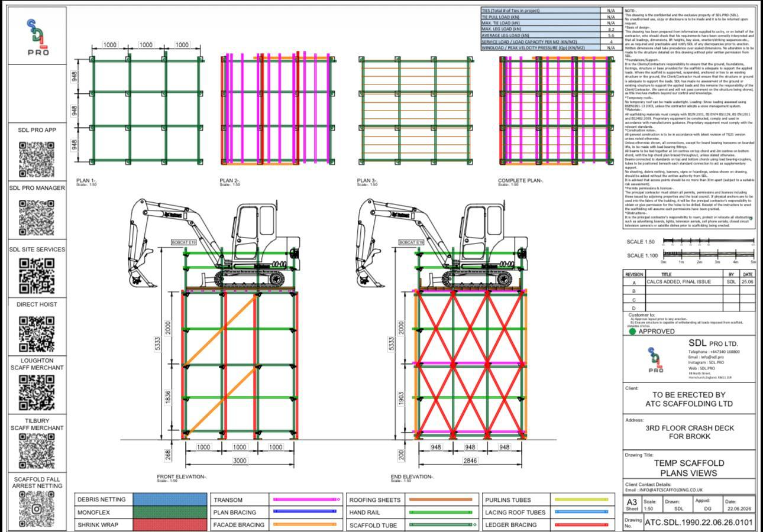Click the drawing number ATC.SDL.1990.22.06.26.0101
The height and width of the screenshot is (532, 763).
click(x=699, y=523)
